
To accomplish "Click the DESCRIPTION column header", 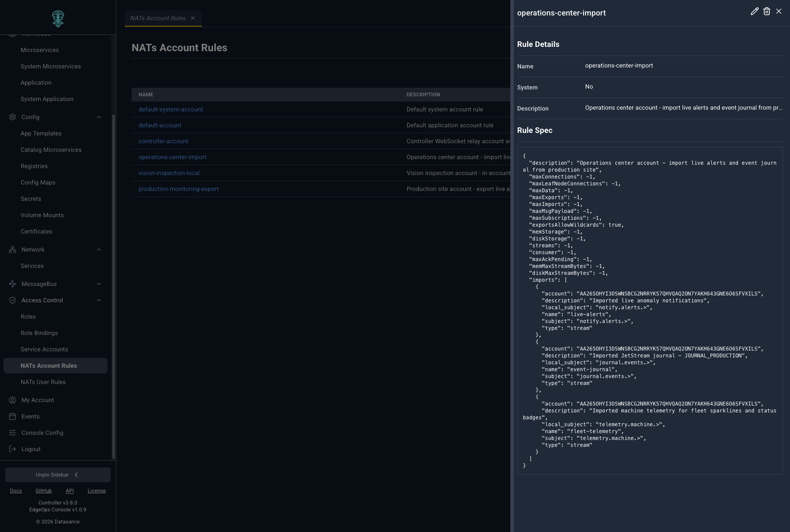I will pos(423,95).
